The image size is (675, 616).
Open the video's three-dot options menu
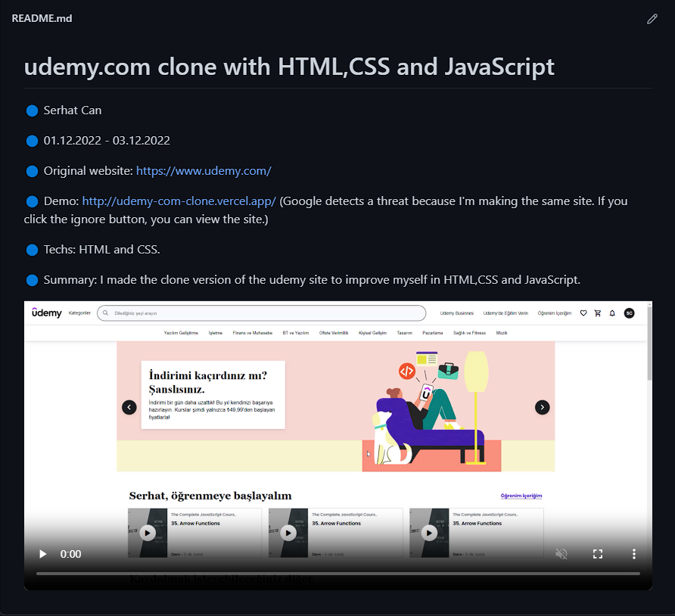[633, 554]
